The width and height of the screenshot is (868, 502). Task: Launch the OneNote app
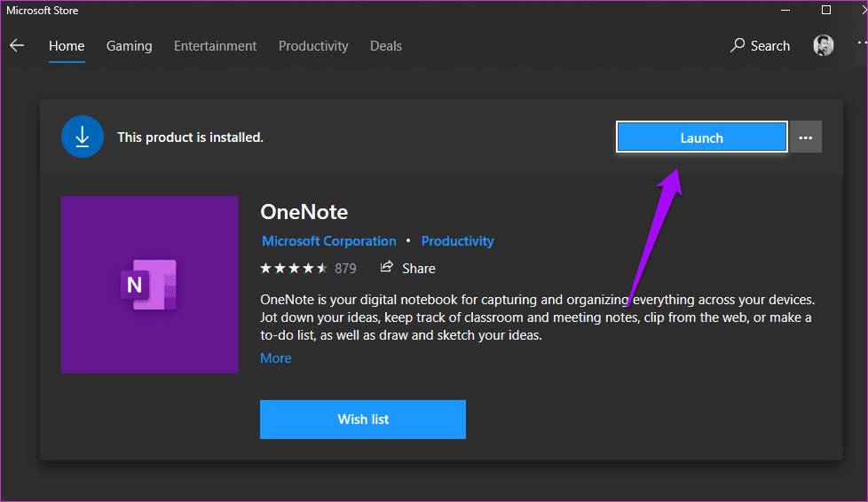701,137
